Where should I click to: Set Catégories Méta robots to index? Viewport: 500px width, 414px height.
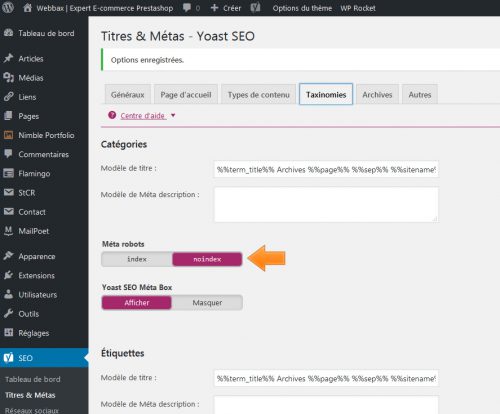(x=137, y=259)
